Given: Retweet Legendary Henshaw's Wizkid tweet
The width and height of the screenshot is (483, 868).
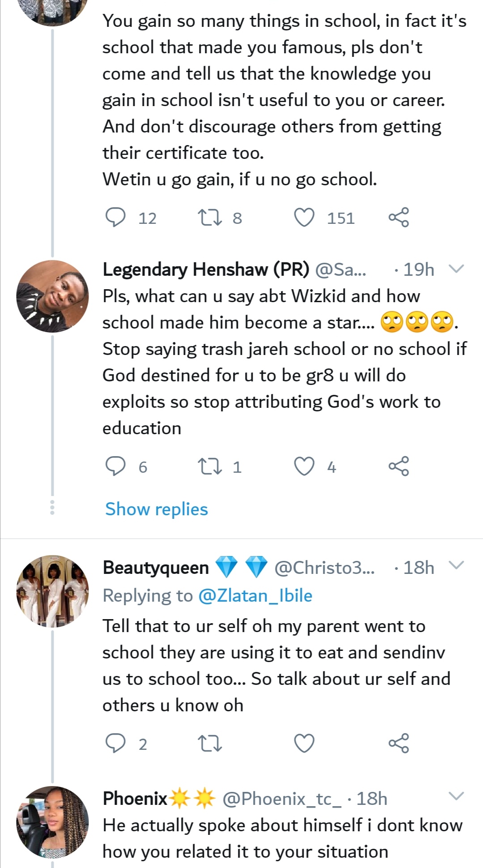Looking at the screenshot, I should click(x=209, y=466).
